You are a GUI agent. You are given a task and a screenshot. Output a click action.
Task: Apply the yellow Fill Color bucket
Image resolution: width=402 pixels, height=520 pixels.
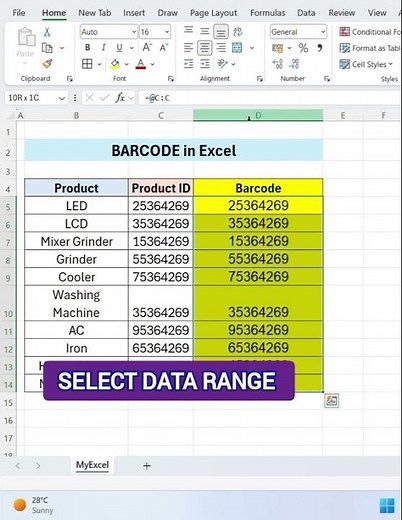coord(115,64)
